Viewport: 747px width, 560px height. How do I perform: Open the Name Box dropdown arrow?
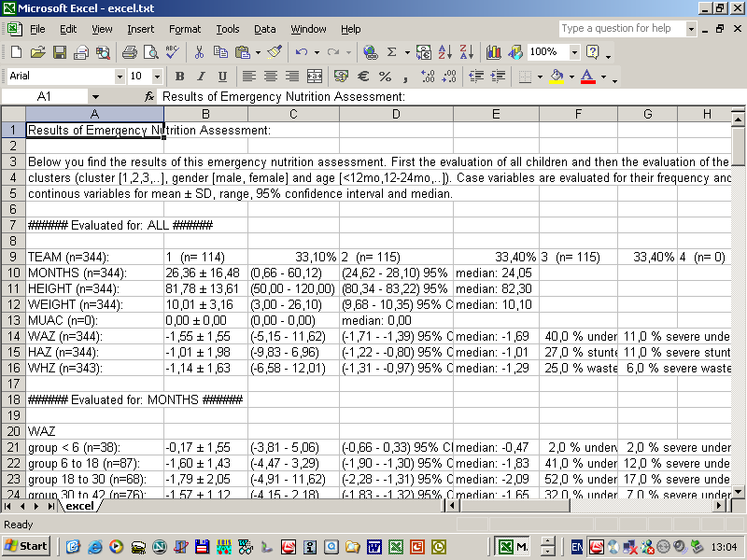click(x=95, y=97)
